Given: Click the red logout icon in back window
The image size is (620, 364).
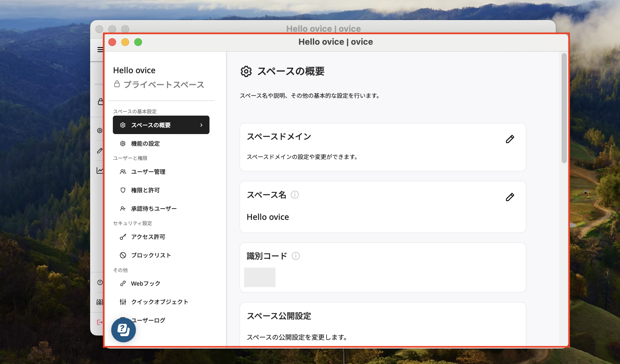Looking at the screenshot, I should click(100, 322).
